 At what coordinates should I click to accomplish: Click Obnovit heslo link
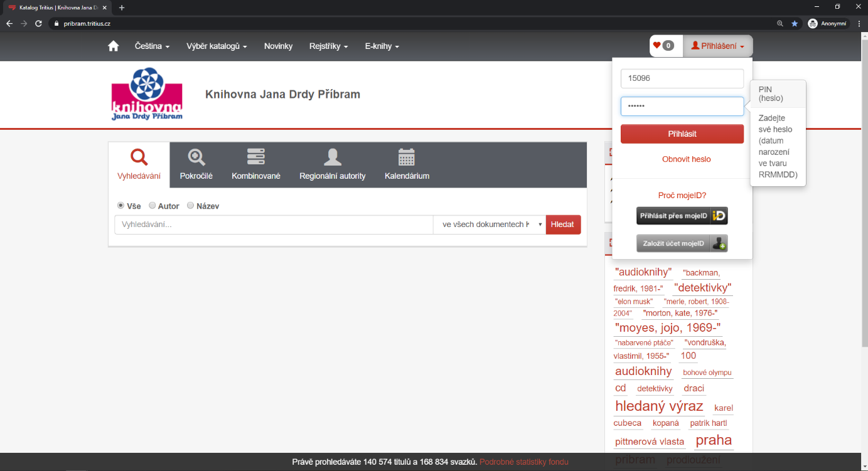[687, 159]
